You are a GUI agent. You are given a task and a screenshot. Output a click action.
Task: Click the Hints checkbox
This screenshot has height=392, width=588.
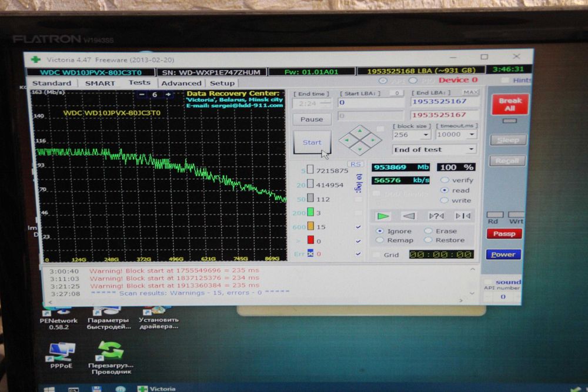[x=505, y=80]
